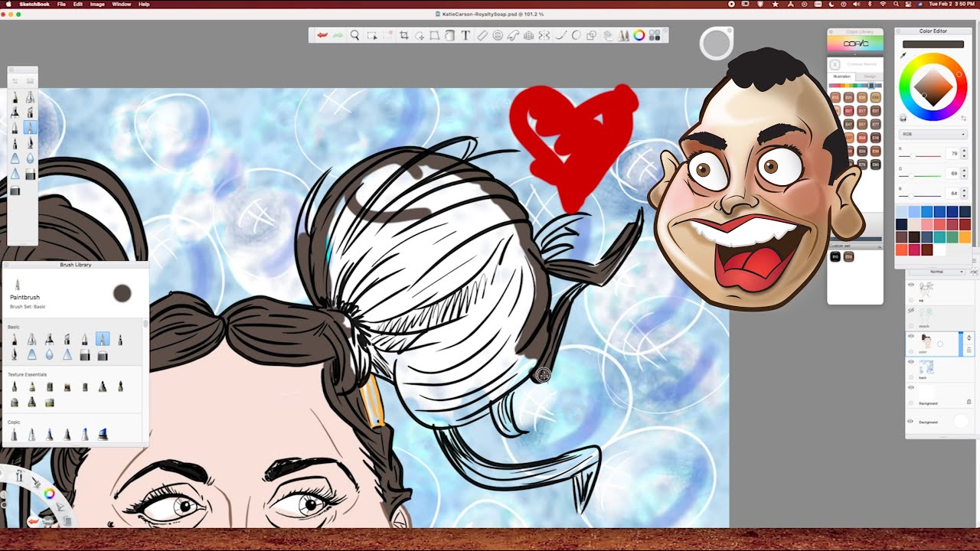This screenshot has height=551, width=980.
Task: Switch to the Illustration tab in the Copic Library
Action: 840,76
